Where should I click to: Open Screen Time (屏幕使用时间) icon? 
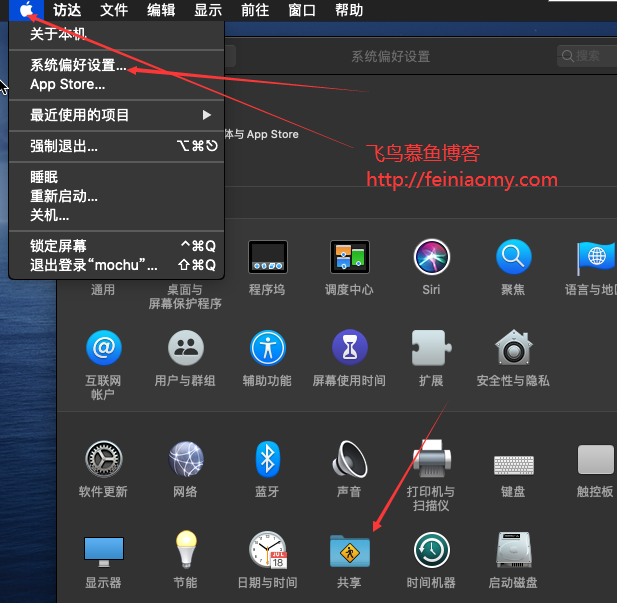tap(350, 348)
